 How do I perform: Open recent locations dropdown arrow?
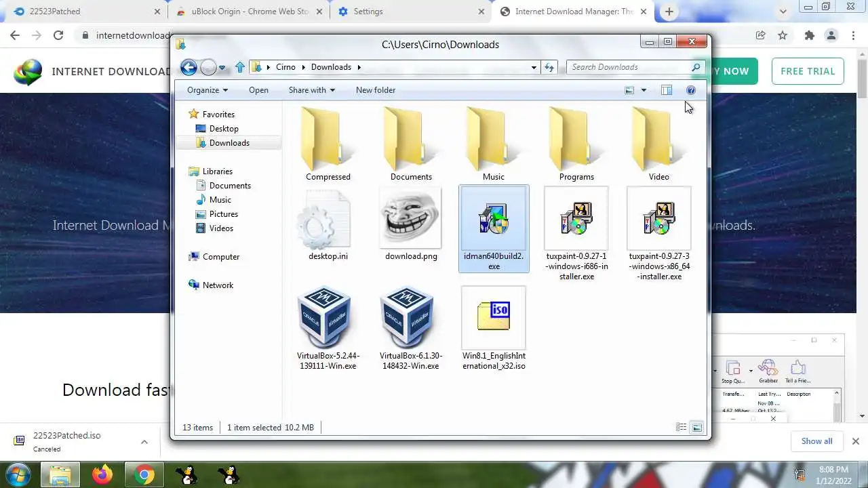[x=222, y=68]
